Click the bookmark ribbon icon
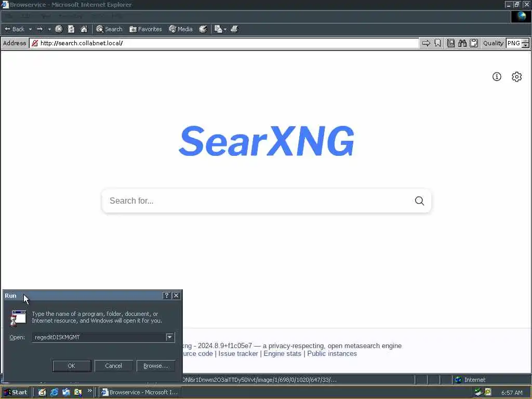The width and height of the screenshot is (532, 399). click(437, 43)
